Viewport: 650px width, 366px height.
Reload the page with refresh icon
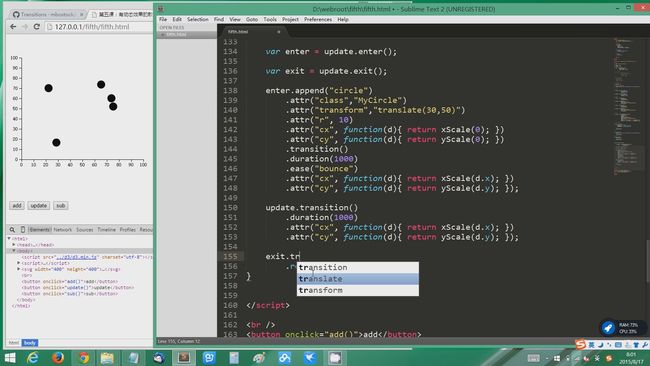(36, 27)
